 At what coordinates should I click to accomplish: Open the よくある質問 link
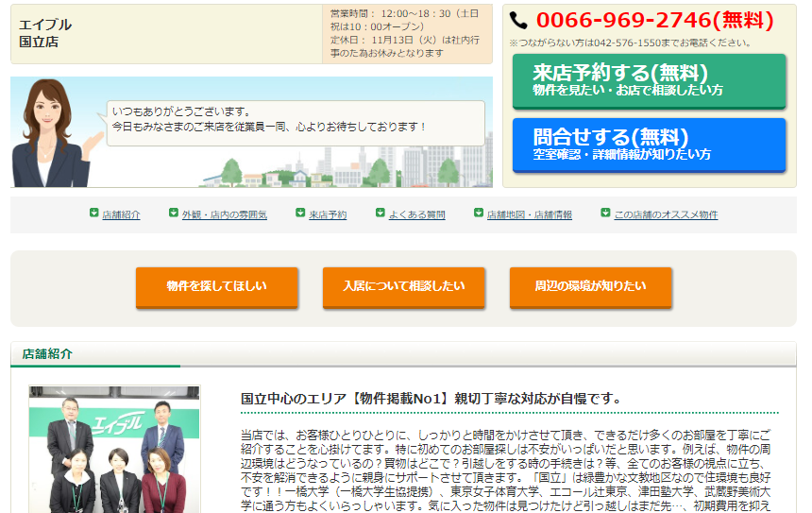coord(416,215)
